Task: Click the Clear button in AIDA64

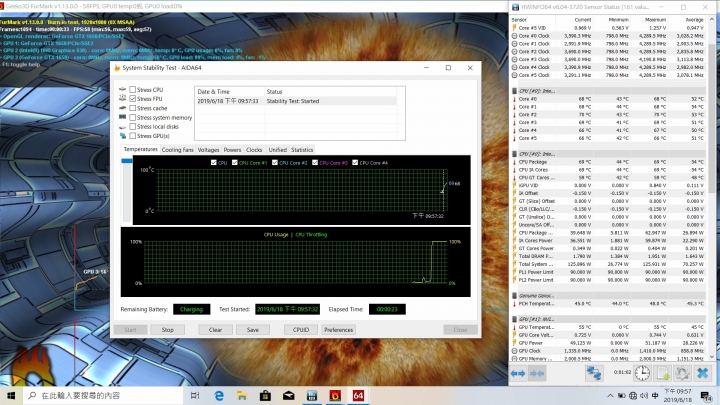Action: pyautogui.click(x=215, y=330)
